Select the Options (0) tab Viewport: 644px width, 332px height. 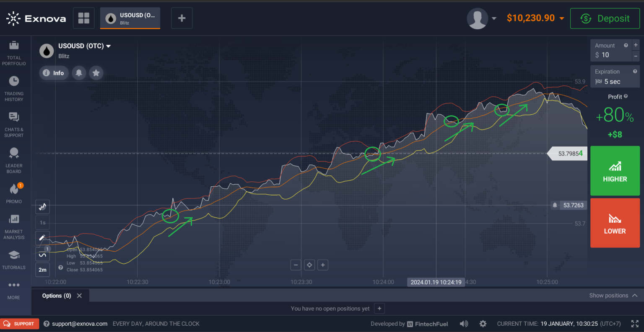57,296
